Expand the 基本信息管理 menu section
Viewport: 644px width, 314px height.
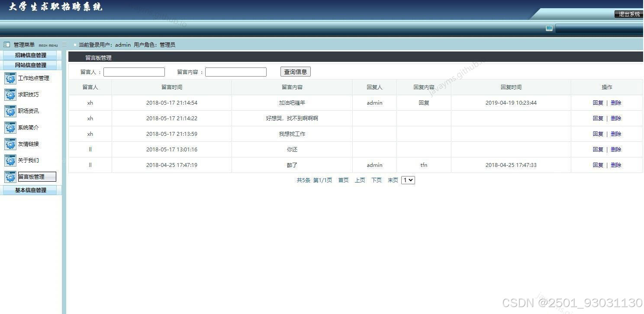[31, 190]
